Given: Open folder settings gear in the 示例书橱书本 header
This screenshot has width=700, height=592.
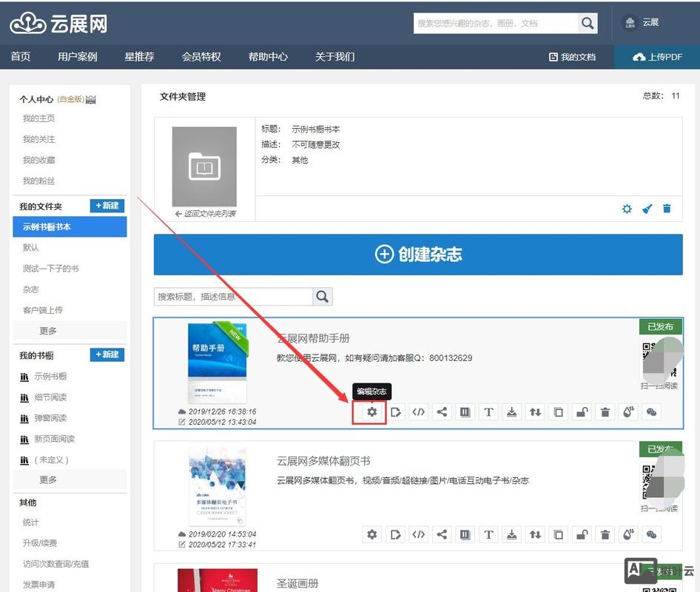Looking at the screenshot, I should pos(625,209).
